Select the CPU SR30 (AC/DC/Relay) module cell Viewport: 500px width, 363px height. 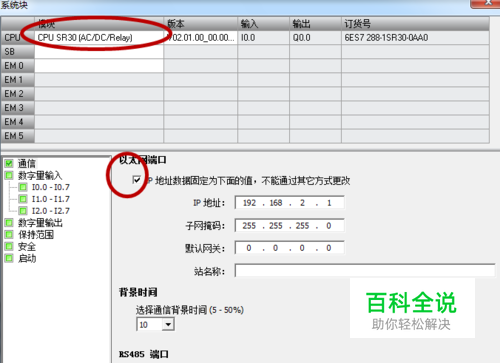pyautogui.click(x=99, y=38)
